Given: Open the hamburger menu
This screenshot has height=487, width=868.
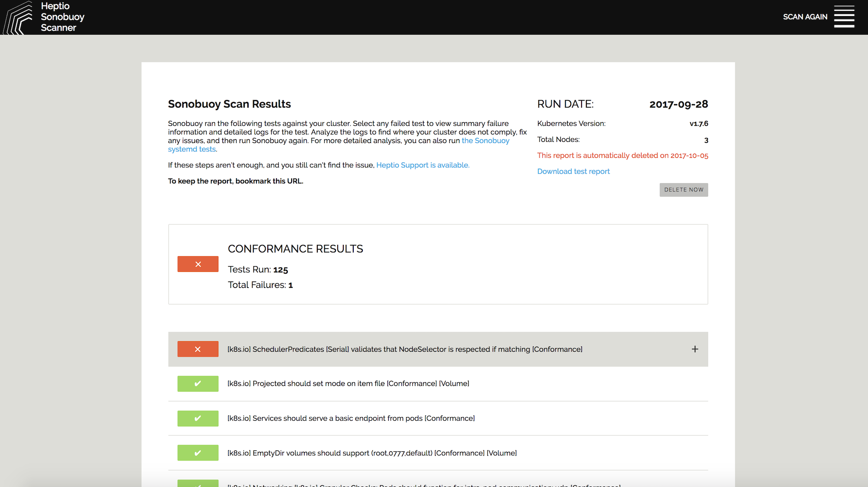Looking at the screenshot, I should pyautogui.click(x=844, y=17).
